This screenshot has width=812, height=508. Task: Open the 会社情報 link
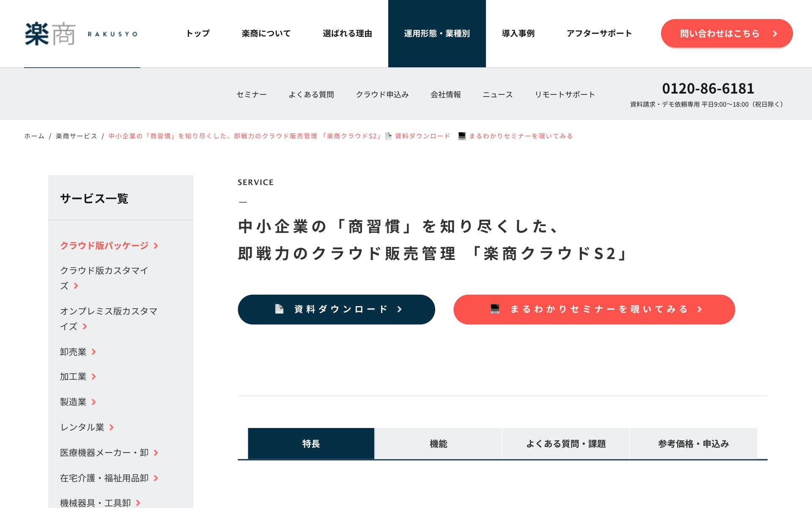[x=446, y=94]
